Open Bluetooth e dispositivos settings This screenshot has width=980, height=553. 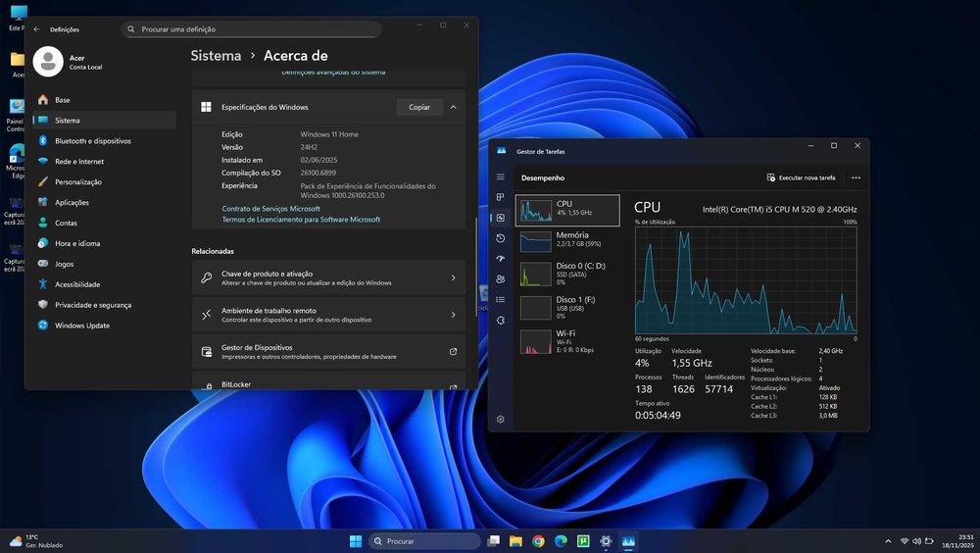105,141
